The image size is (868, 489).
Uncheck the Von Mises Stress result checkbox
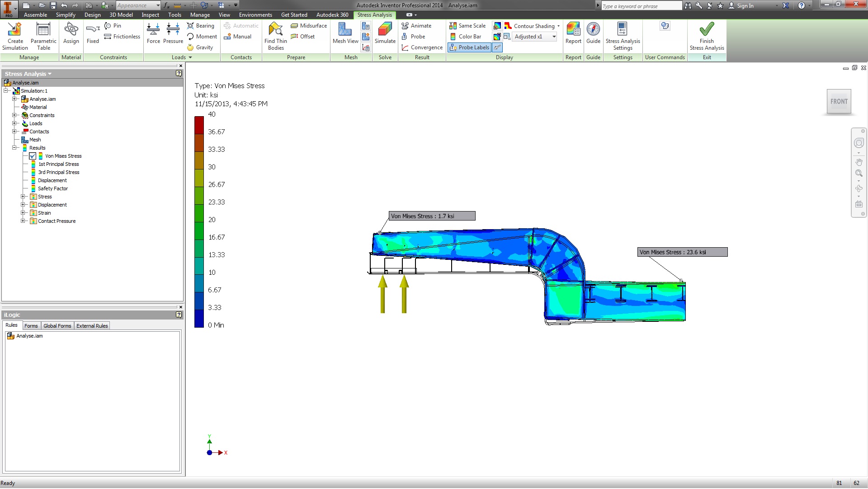coord(33,156)
